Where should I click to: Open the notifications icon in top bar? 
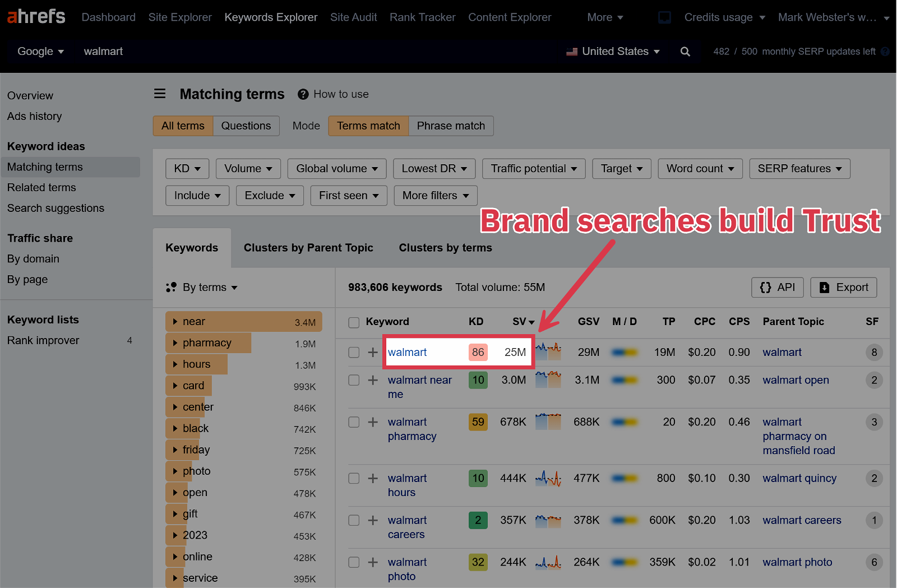664,17
